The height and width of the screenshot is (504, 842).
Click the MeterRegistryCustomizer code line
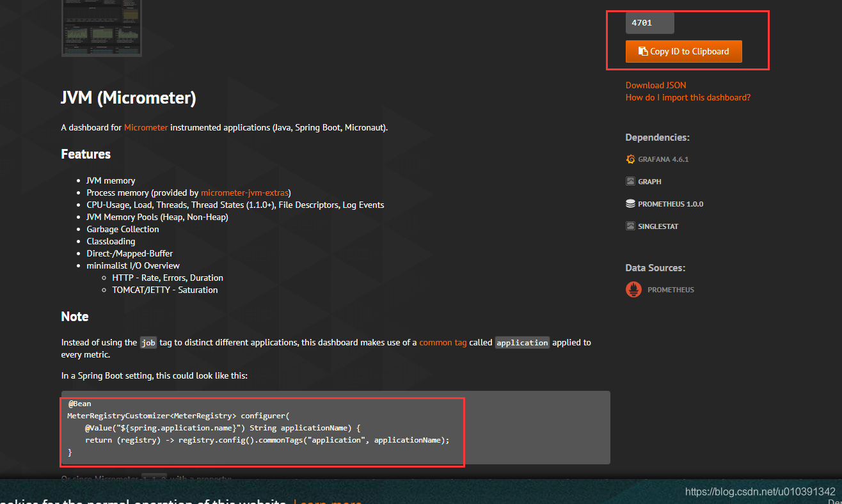[x=179, y=416]
